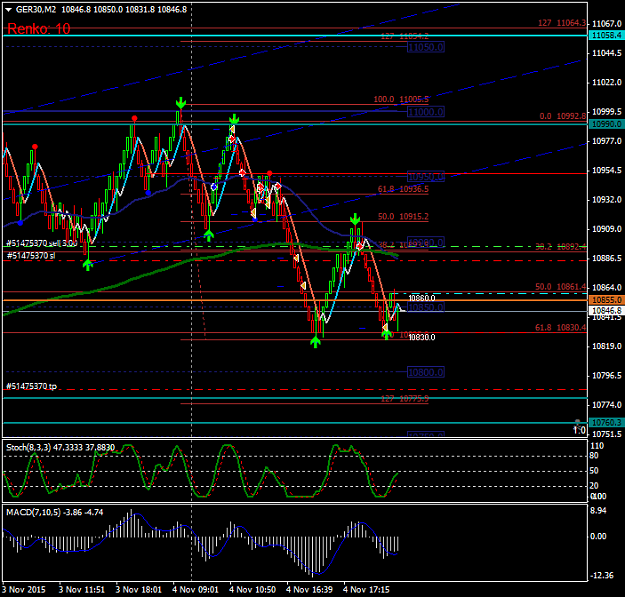Screen dimensions: 625x597
Task: Click the 0.0 10992.8 Fibonacci label
Action: 563,116
